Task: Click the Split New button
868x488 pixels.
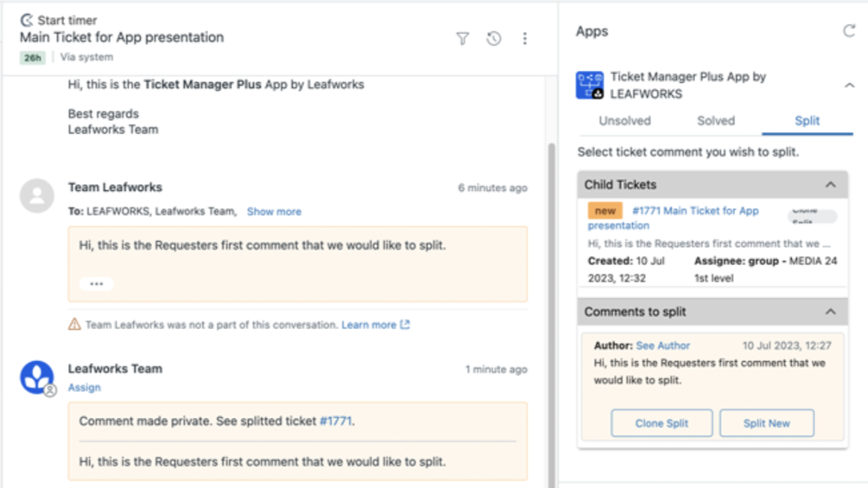Action: point(767,423)
